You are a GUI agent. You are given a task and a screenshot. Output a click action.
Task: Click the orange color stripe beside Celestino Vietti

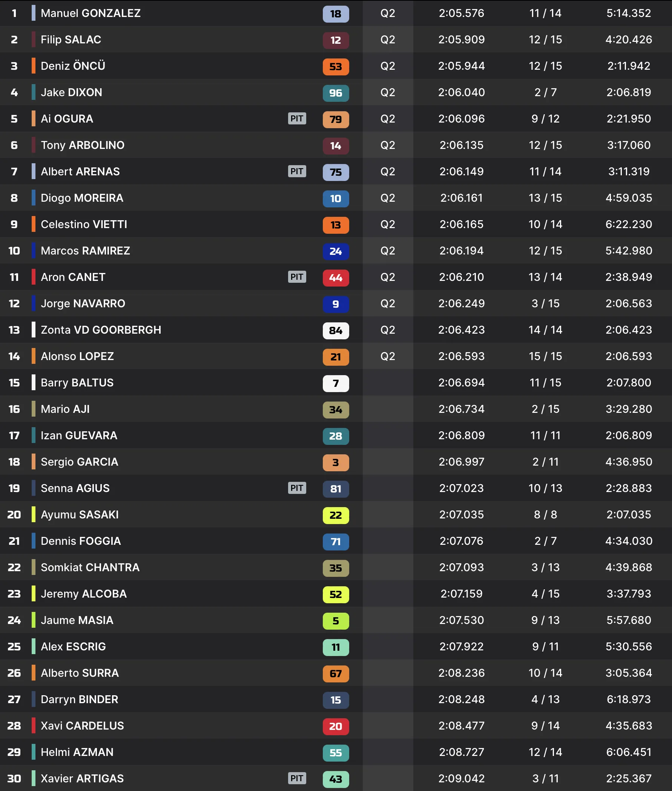(34, 224)
